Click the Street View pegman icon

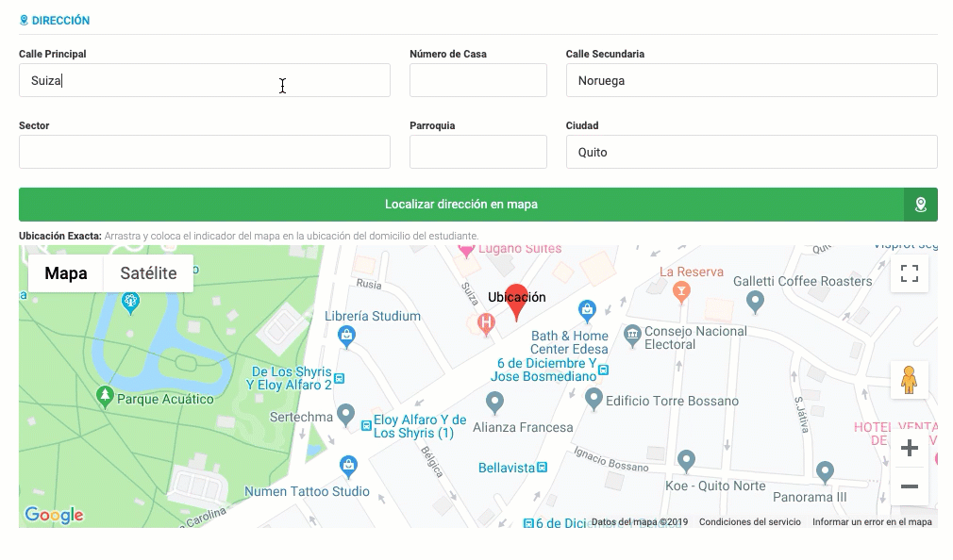click(x=909, y=380)
